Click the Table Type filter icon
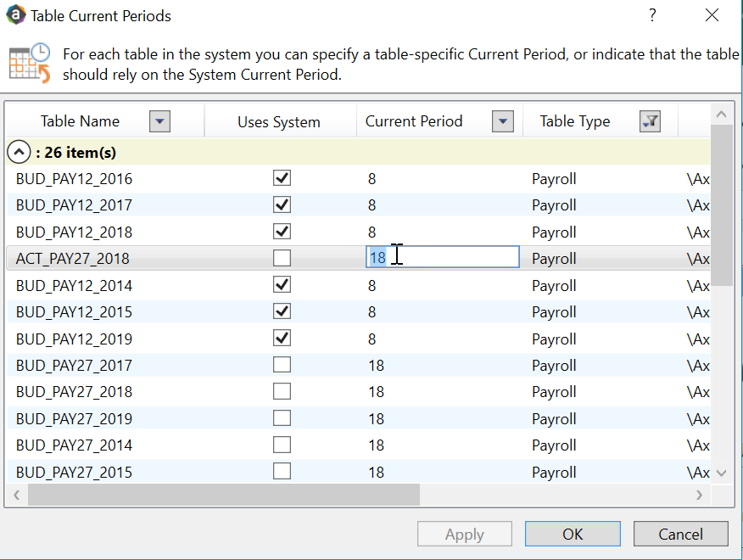The width and height of the screenshot is (743, 560). (x=650, y=121)
